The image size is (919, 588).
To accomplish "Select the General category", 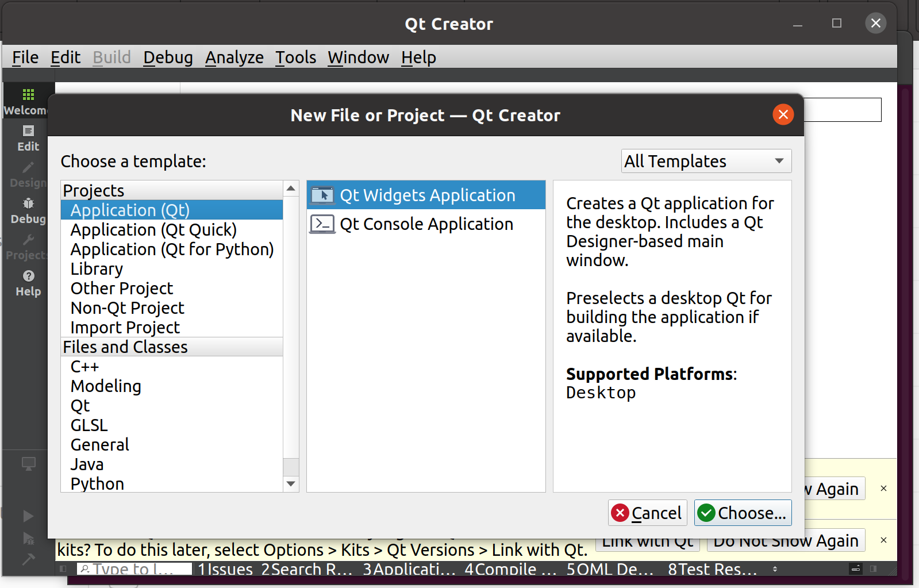I will (172, 444).
